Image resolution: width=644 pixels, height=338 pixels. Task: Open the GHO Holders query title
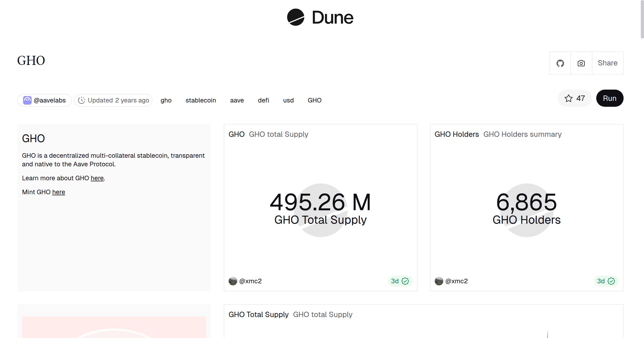(x=457, y=134)
